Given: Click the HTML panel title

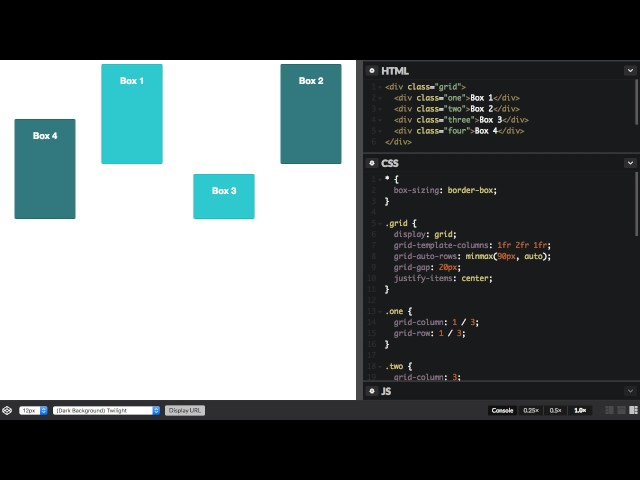Looking at the screenshot, I should tap(395, 71).
